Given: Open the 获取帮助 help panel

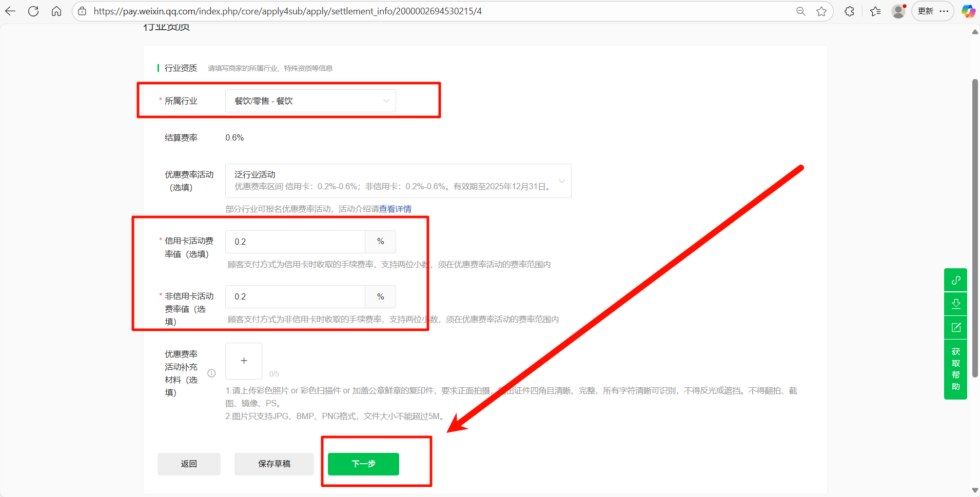Looking at the screenshot, I should point(955,369).
